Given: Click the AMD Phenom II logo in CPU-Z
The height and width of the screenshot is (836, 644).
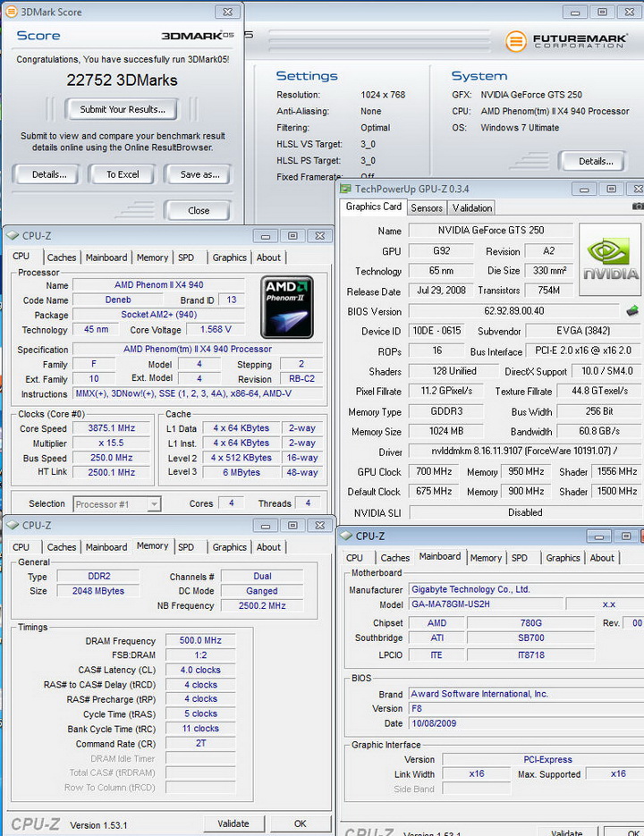Looking at the screenshot, I should (x=287, y=307).
